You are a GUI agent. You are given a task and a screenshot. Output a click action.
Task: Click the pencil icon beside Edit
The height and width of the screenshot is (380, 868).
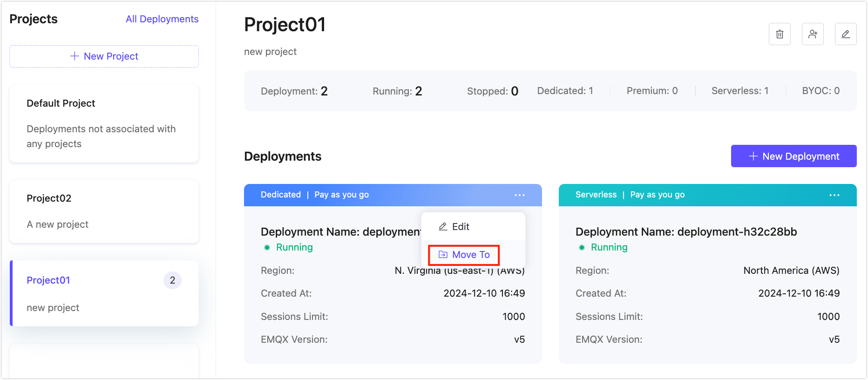click(x=443, y=227)
